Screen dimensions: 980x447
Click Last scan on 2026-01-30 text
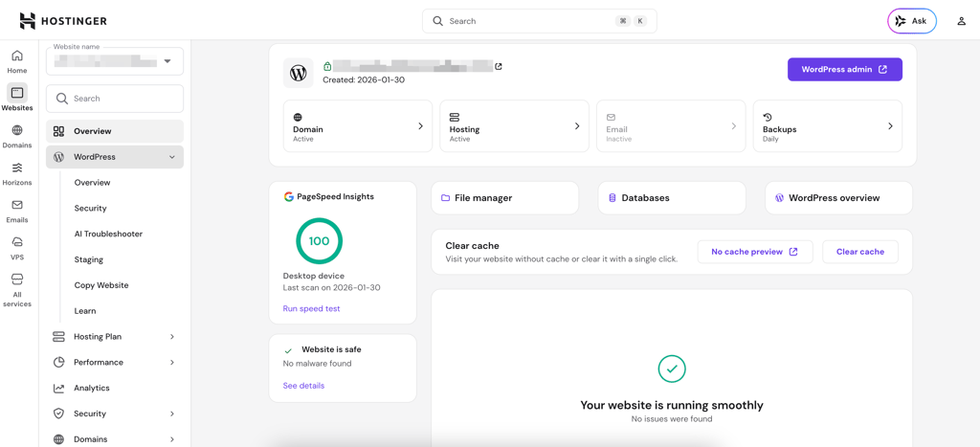[332, 288]
